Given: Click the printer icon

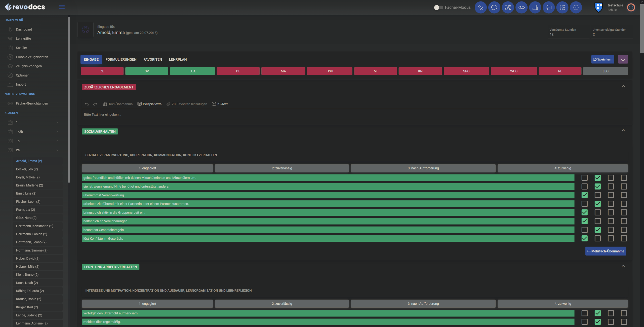Looking at the screenshot, I should point(548,8).
